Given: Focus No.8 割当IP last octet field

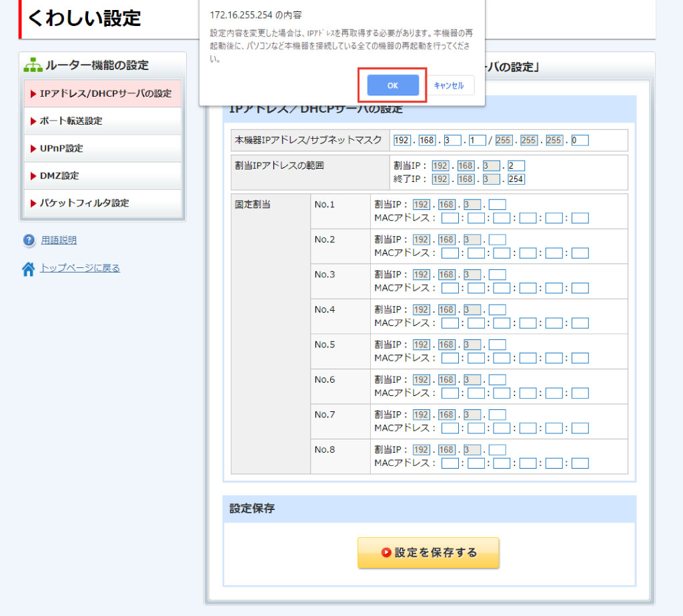Looking at the screenshot, I should click(498, 450).
